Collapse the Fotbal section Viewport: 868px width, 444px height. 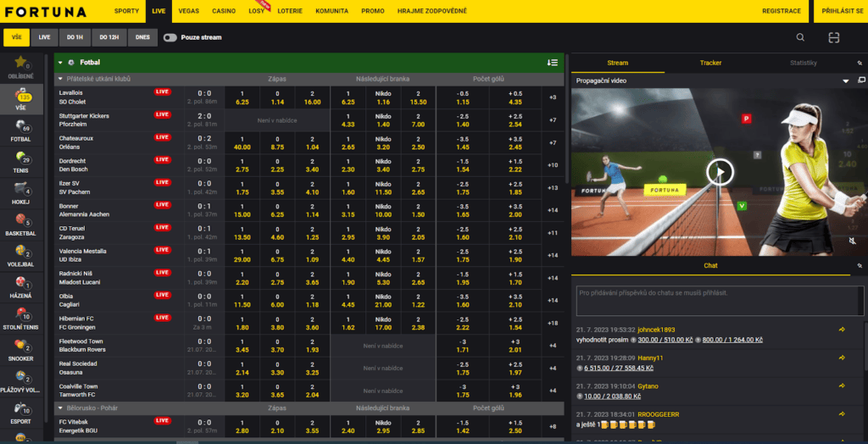click(x=60, y=63)
